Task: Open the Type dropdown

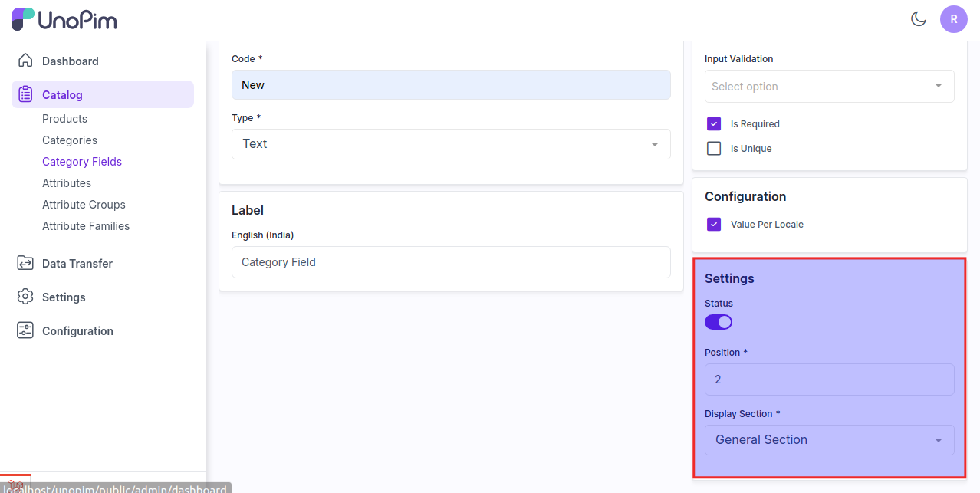Action: tap(451, 144)
